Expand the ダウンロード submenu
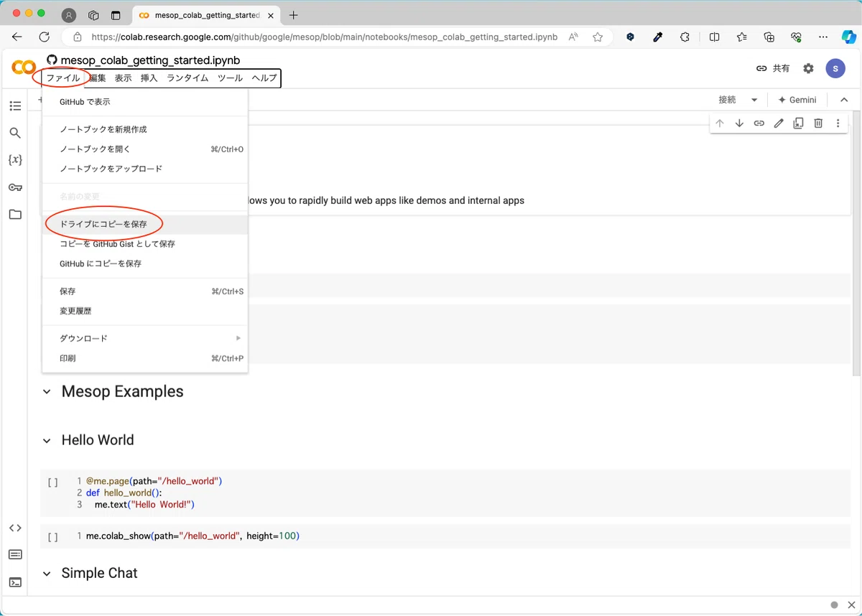Viewport: 862px width, 616px height. coord(145,338)
